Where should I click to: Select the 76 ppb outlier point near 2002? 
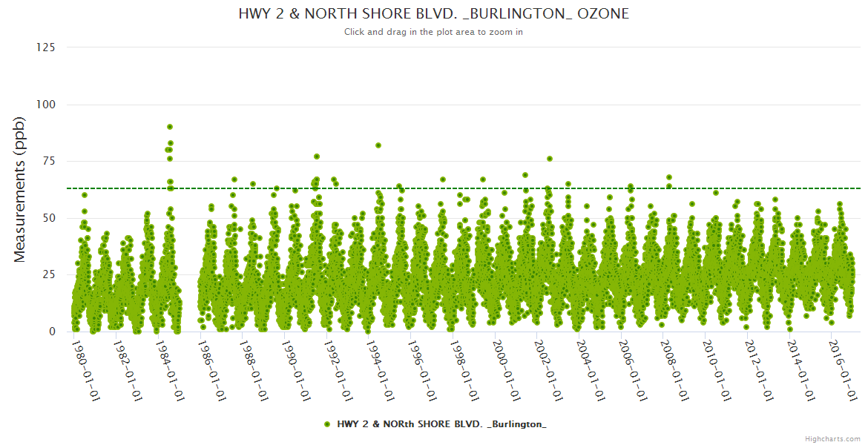coord(550,159)
